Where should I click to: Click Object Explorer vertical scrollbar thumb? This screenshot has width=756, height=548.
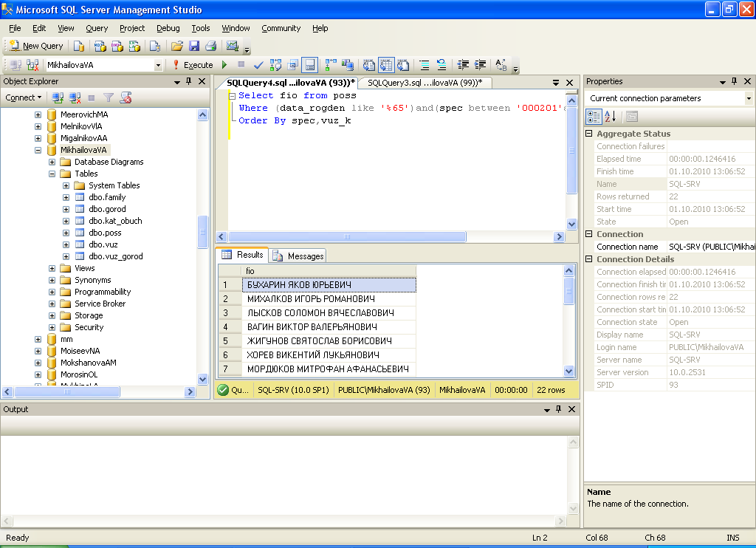click(x=202, y=232)
